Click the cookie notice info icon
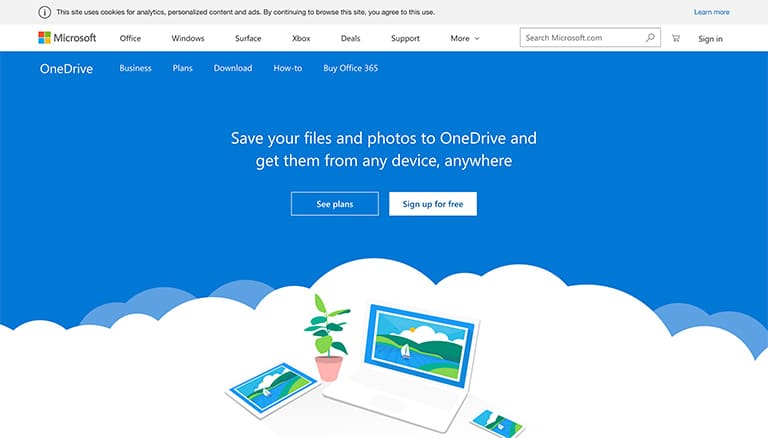This screenshot has height=438, width=768. [x=45, y=12]
